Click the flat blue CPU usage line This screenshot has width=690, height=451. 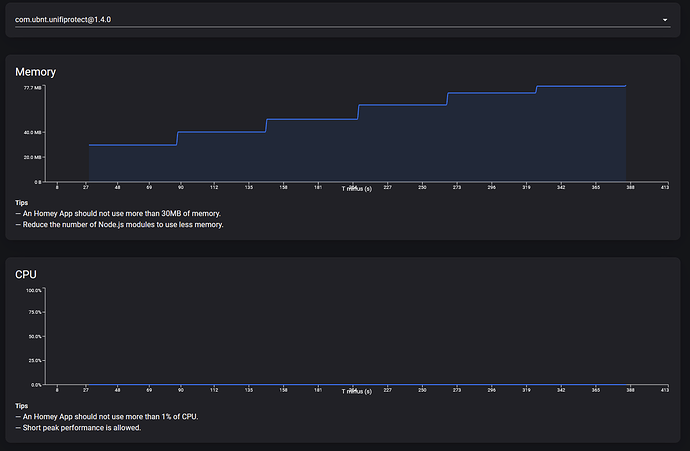pos(357,385)
